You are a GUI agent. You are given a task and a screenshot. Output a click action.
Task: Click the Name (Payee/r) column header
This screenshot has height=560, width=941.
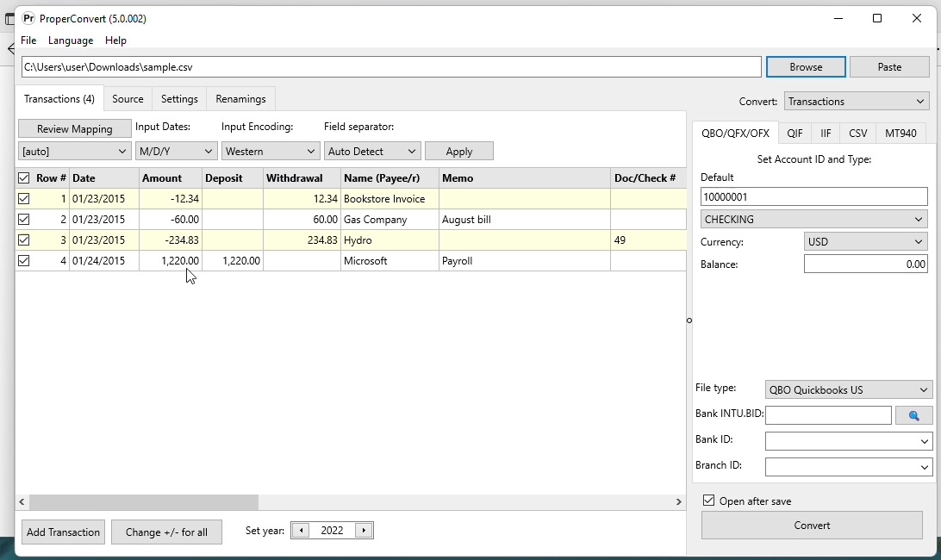click(389, 178)
